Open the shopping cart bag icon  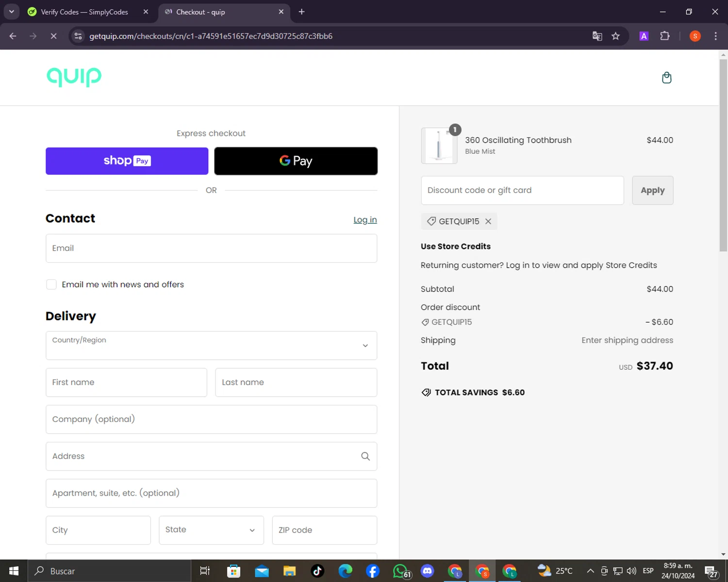click(667, 78)
